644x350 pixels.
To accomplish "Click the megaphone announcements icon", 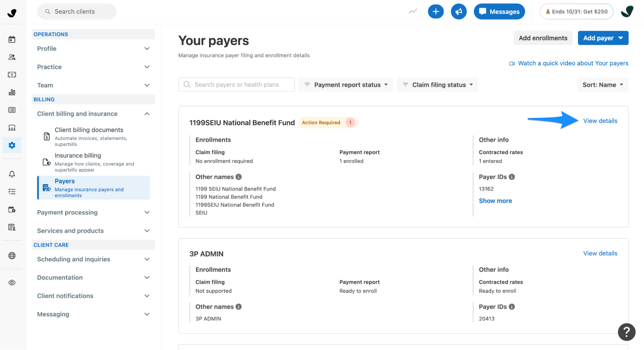I will click(458, 12).
